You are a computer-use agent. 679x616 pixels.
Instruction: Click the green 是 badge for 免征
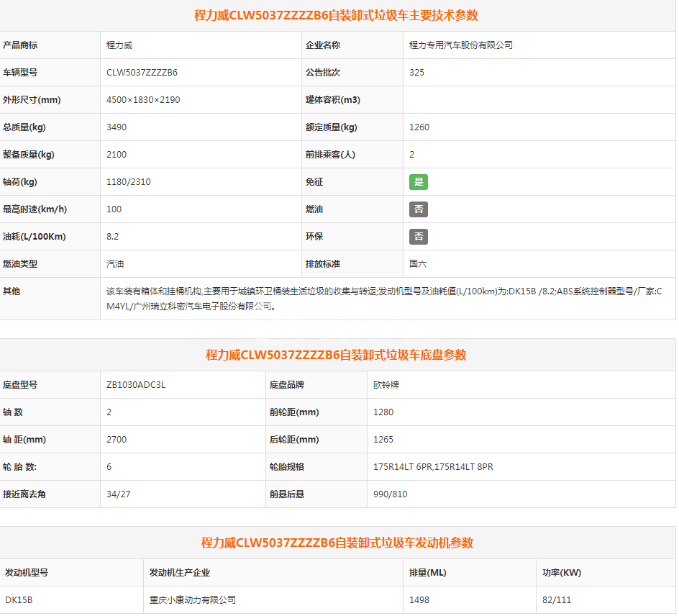[x=419, y=182]
